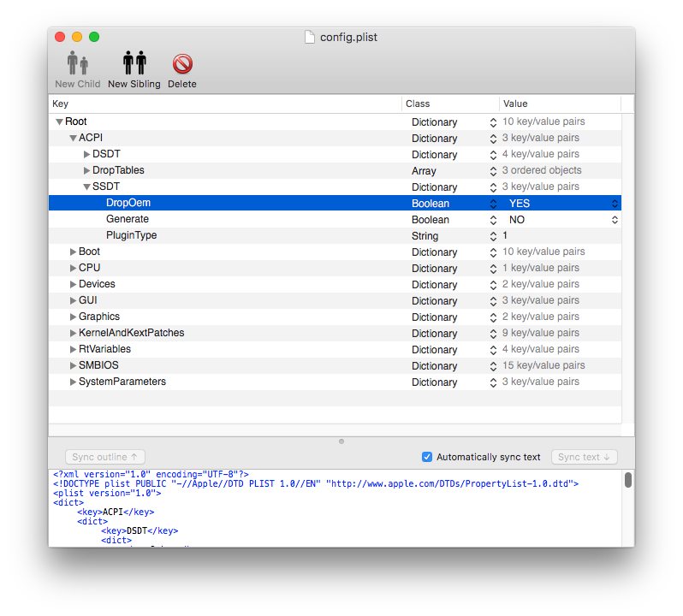
Task: Expand the SMBIOS dictionary
Action: click(x=73, y=365)
